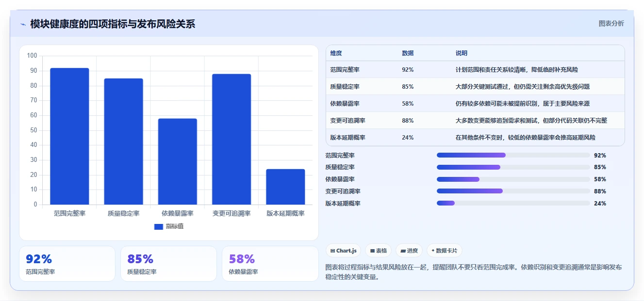Click the panel title 模块健康度的四项指标与发布风险关系
Viewport: 644px width, 301px height.
pyautogui.click(x=113, y=24)
